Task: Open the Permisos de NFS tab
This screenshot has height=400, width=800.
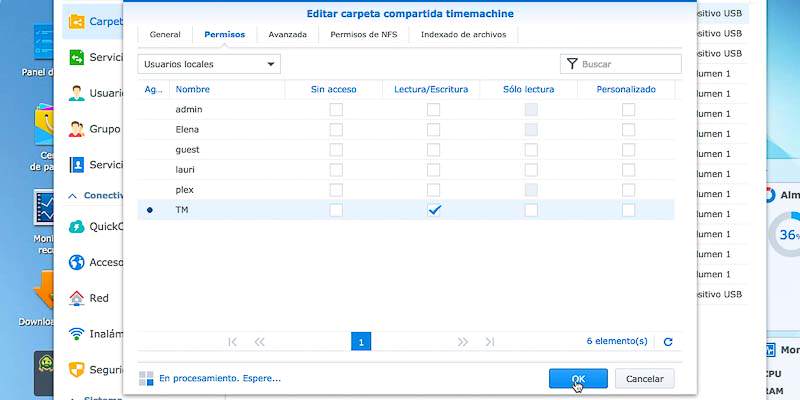Action: [363, 35]
